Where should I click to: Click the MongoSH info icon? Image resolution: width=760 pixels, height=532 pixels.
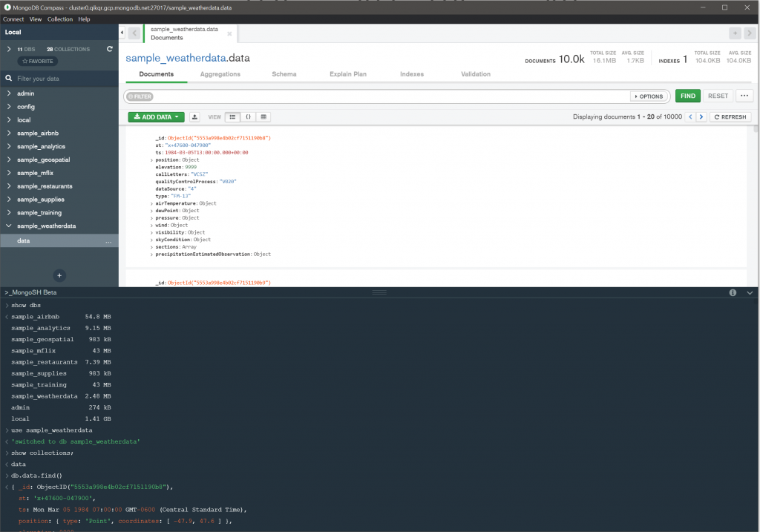click(733, 292)
